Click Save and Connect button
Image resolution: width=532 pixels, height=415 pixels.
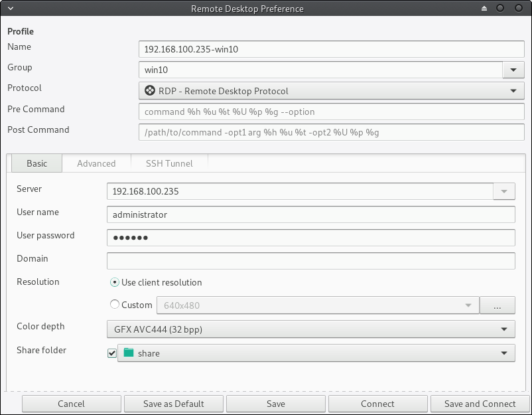(x=480, y=404)
